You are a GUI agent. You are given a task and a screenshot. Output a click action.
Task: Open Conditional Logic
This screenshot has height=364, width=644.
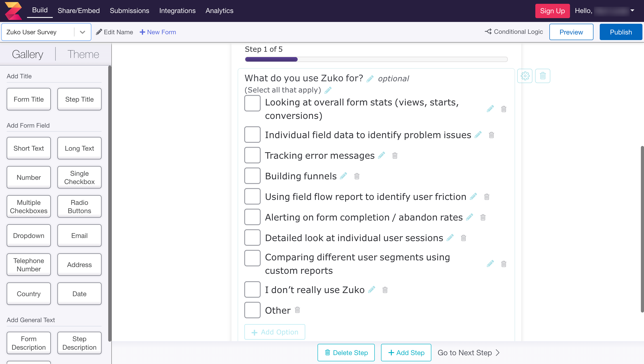(514, 32)
